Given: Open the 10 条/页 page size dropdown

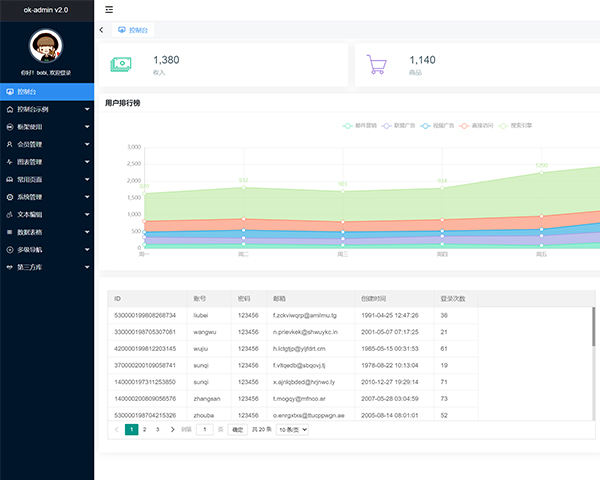Looking at the screenshot, I should (x=292, y=429).
